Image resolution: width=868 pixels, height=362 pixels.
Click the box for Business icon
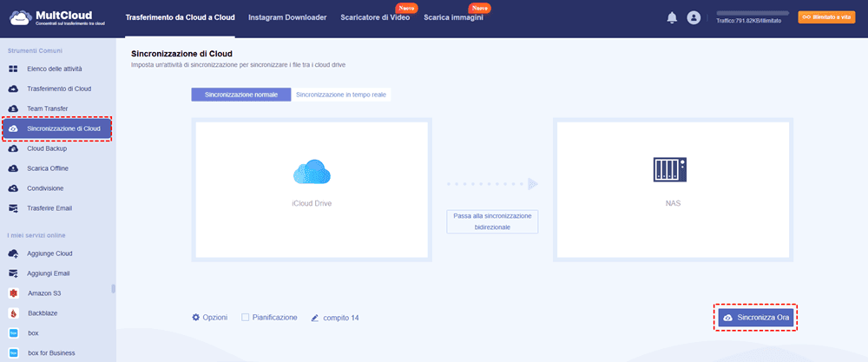(x=13, y=353)
